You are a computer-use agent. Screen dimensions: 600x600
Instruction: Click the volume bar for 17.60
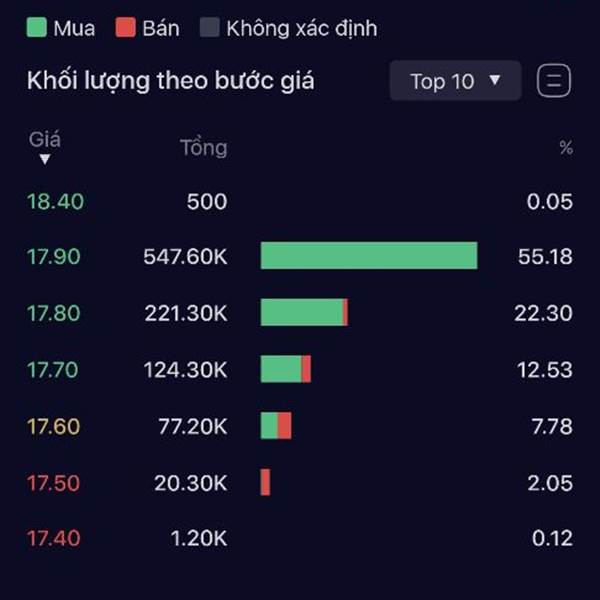pos(275,426)
